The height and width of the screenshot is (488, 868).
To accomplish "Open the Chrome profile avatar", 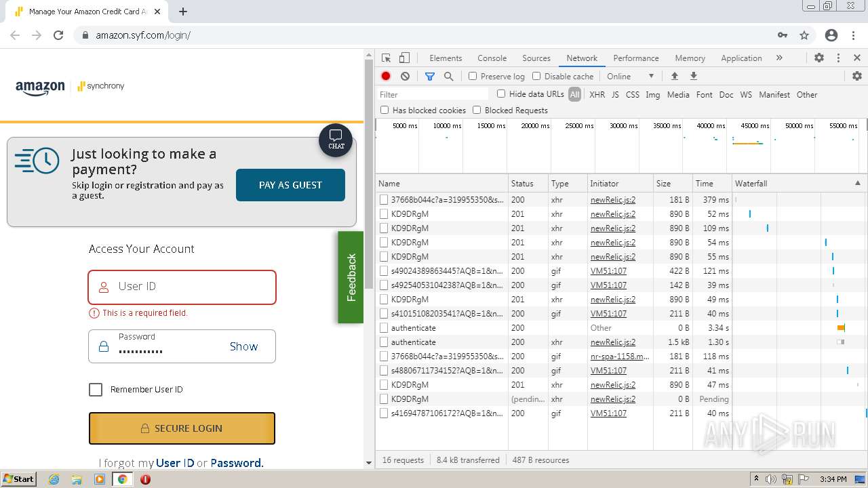I will (831, 35).
